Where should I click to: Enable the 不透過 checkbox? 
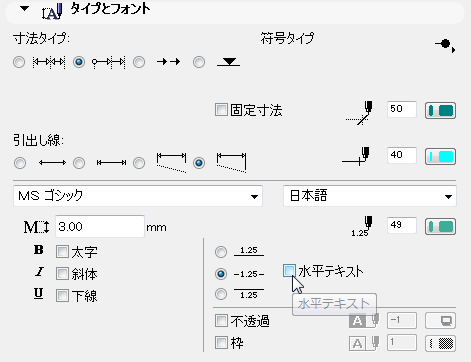[221, 321]
